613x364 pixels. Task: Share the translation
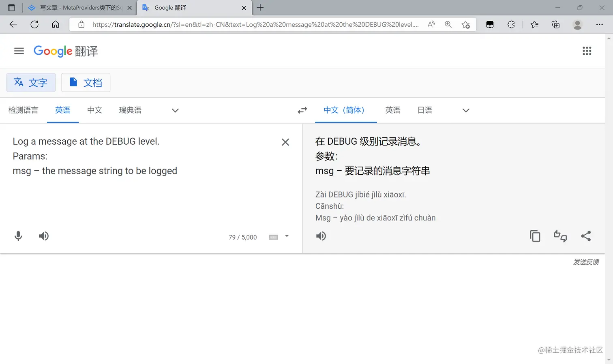[x=586, y=236]
